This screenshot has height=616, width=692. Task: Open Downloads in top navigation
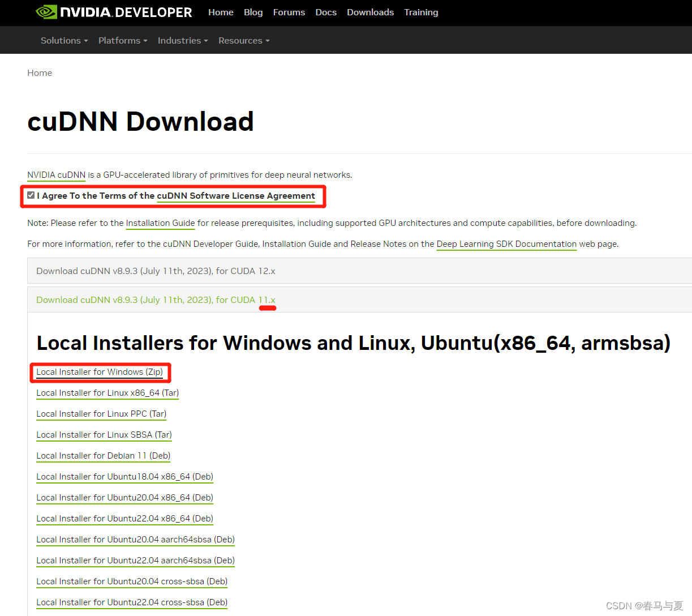(x=370, y=12)
